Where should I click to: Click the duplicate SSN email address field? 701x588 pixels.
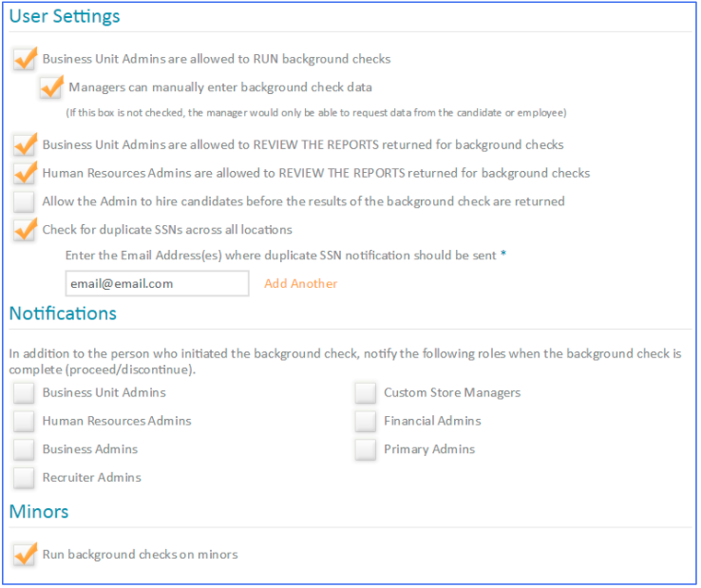click(158, 284)
